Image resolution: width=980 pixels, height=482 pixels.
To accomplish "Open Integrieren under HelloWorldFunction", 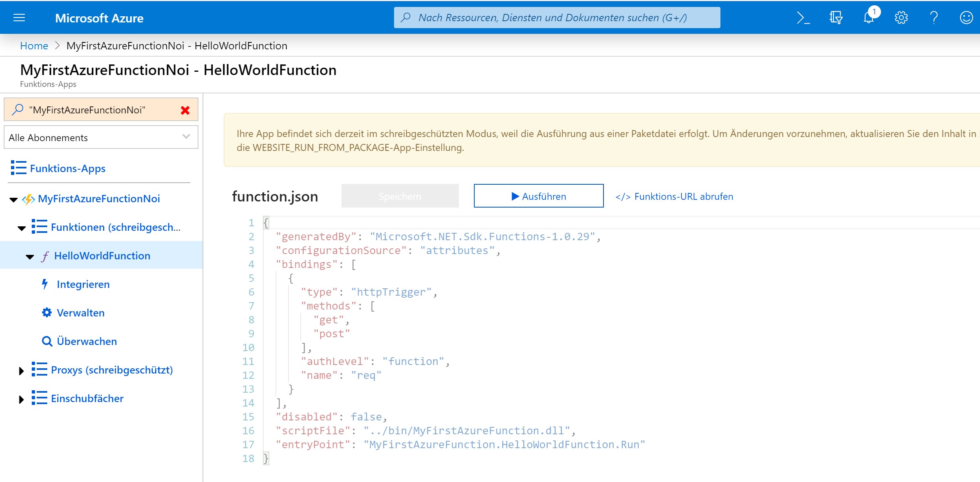I will (x=83, y=284).
